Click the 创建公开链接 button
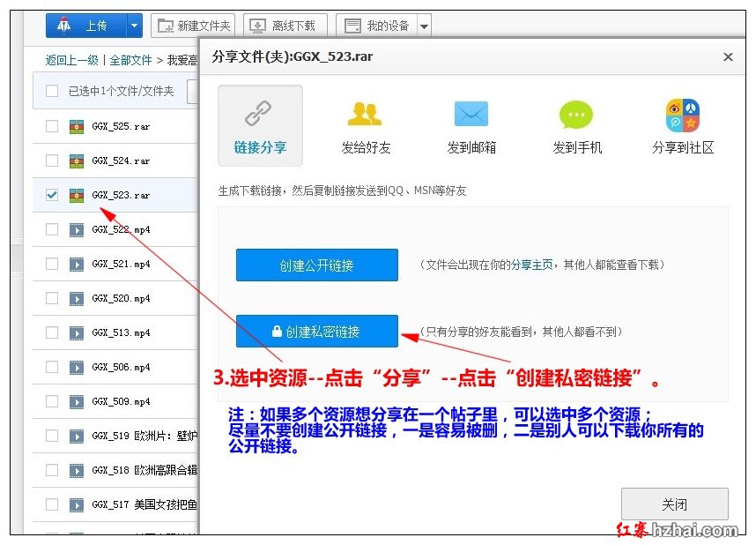Image resolution: width=756 pixels, height=545 pixels. (316, 265)
